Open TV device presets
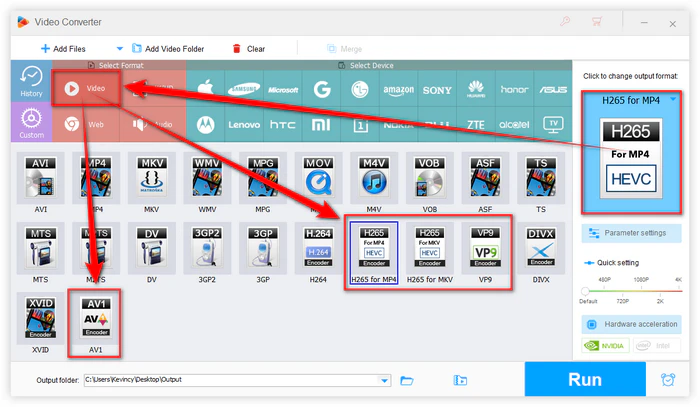This screenshot has height=407, width=700. (553, 125)
